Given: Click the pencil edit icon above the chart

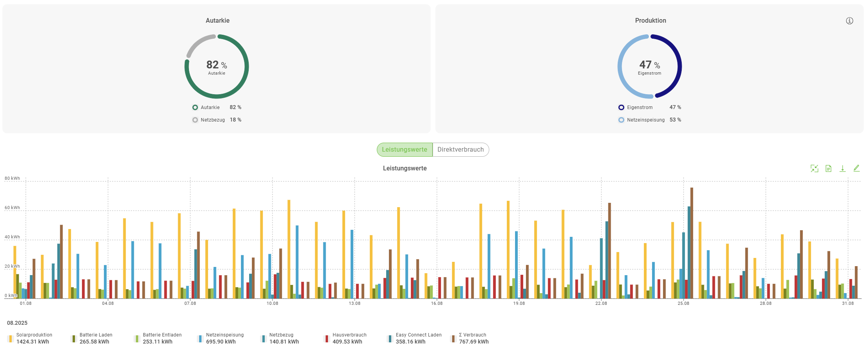Looking at the screenshot, I should (856, 168).
